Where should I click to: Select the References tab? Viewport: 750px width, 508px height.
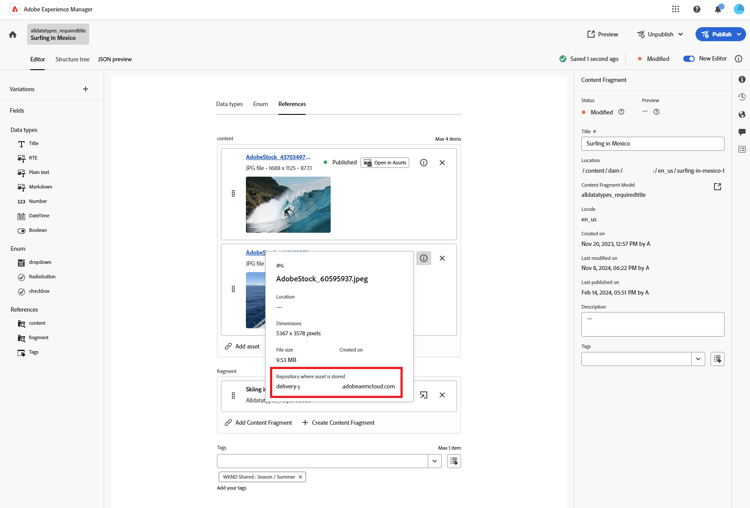[x=292, y=104]
